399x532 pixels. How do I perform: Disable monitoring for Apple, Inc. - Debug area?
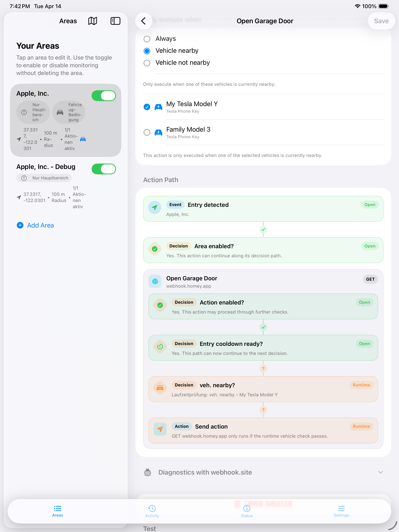(x=104, y=169)
